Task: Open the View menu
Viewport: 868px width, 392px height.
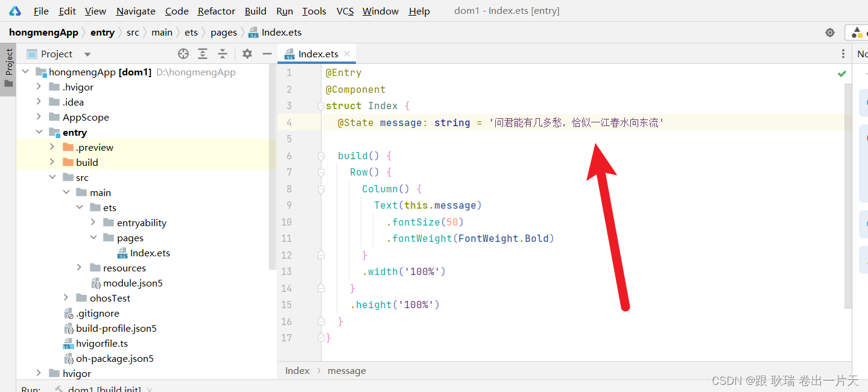Action: point(95,11)
